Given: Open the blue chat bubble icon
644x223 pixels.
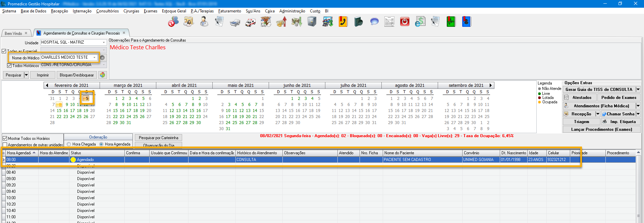Looking at the screenshot, I should click(374, 22).
